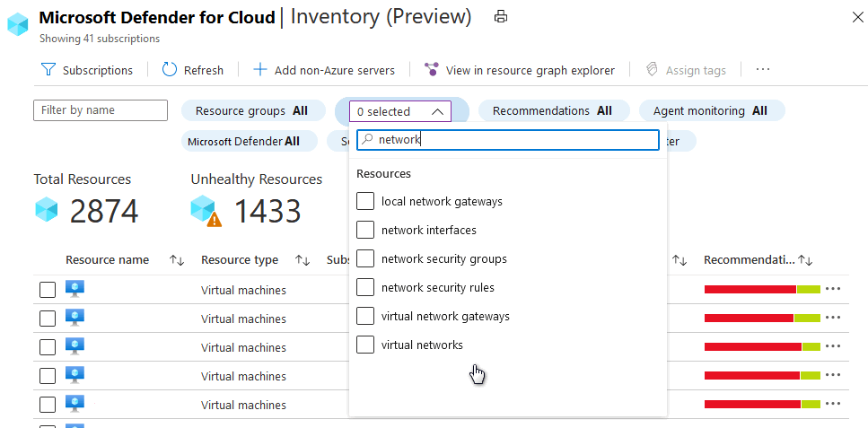Open the Agent monitoring filter
This screenshot has height=428, width=868.
[x=710, y=110]
